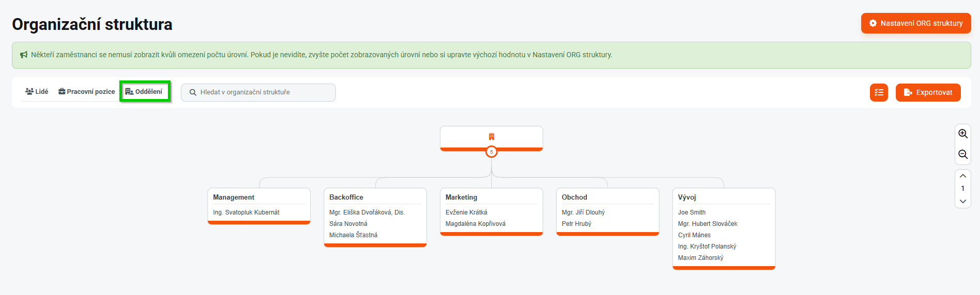
Task: Click the zoom out magnifier icon
Action: click(963, 154)
